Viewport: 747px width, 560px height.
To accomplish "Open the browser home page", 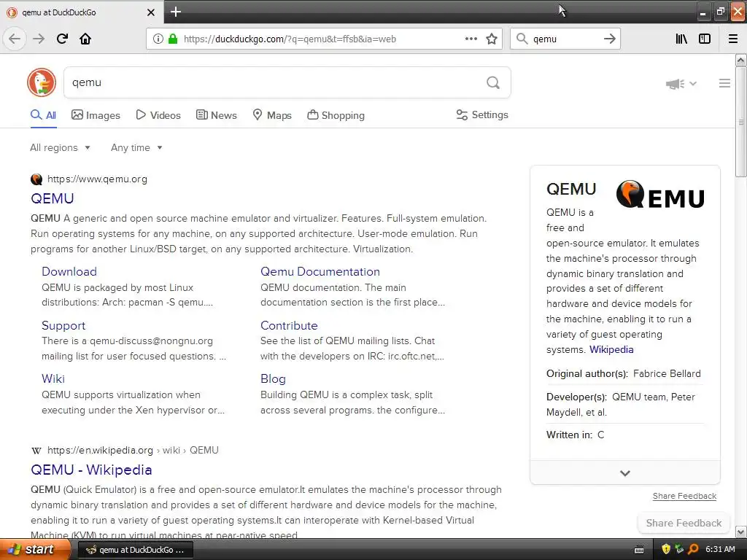I will click(85, 39).
